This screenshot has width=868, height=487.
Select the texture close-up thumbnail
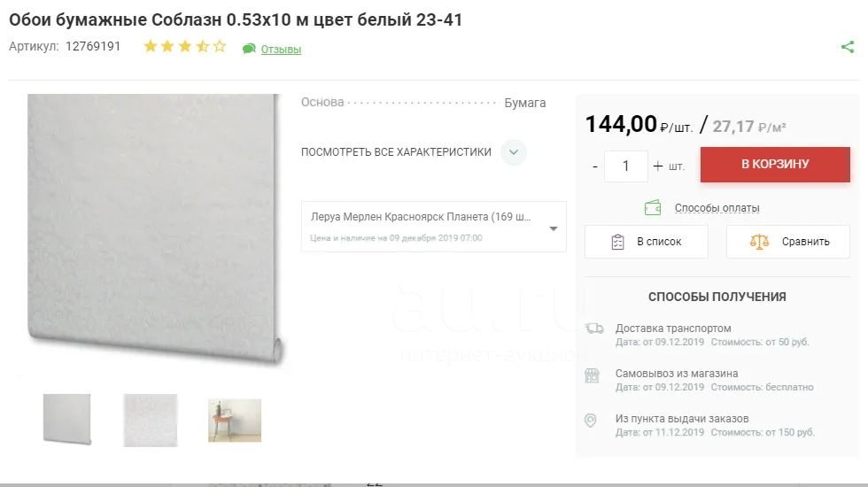click(x=151, y=420)
